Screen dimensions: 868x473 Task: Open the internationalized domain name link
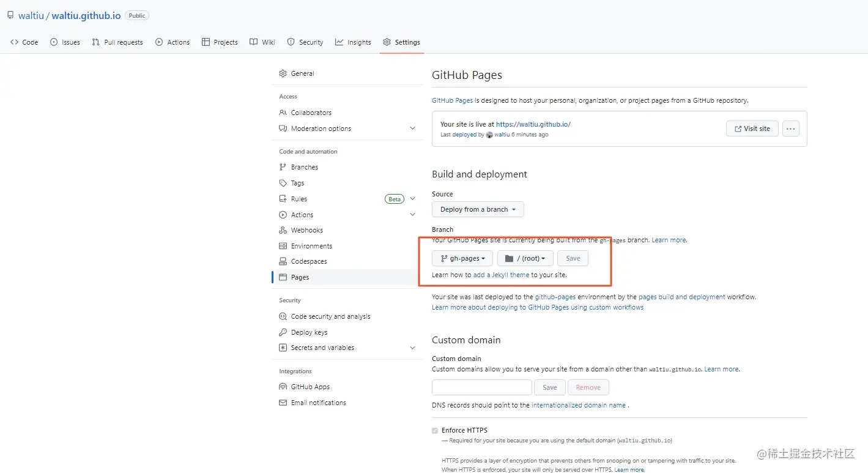click(x=579, y=405)
